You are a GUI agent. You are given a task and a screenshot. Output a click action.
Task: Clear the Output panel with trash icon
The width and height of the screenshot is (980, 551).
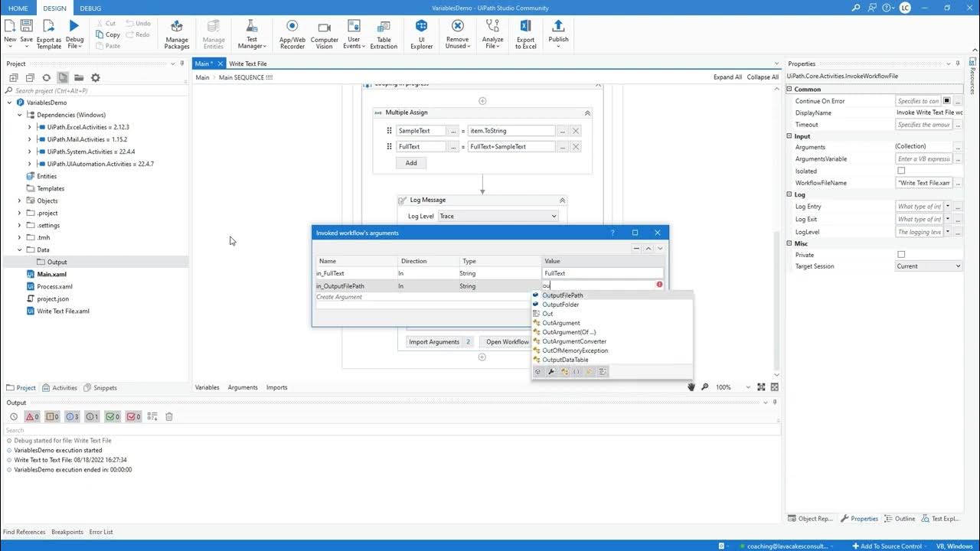click(x=169, y=416)
